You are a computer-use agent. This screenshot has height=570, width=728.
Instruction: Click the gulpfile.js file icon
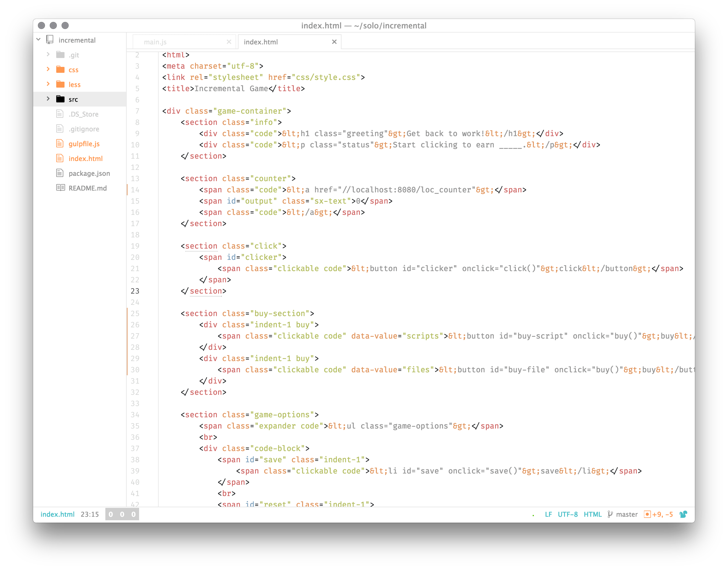click(x=60, y=144)
